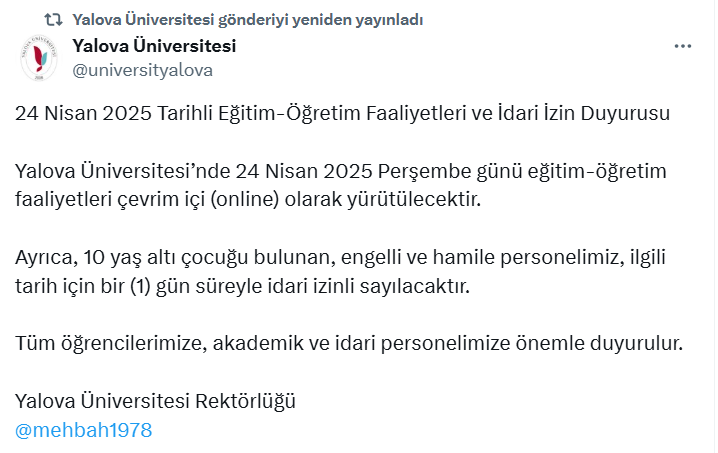
Task: Click the words 'önemle duyurulur' in the closing sentence
Action: coord(599,343)
